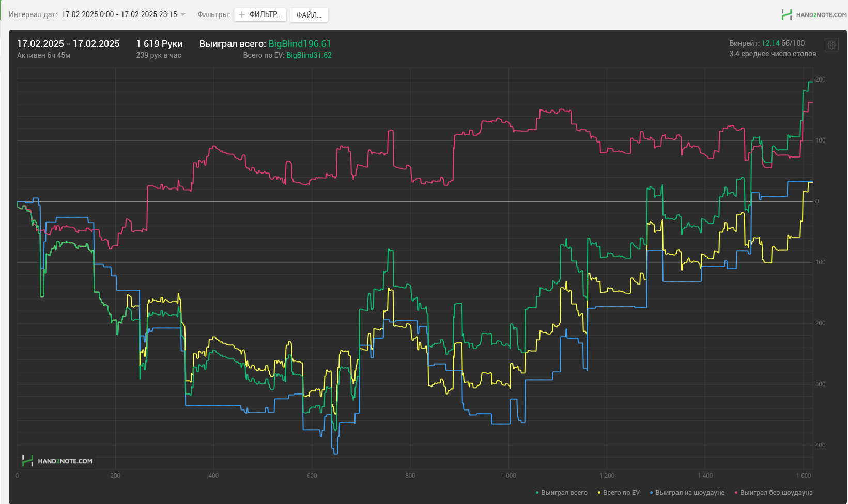848x504 pixels.
Task: Click the 1 619 Руки hands count
Action: [x=160, y=44]
